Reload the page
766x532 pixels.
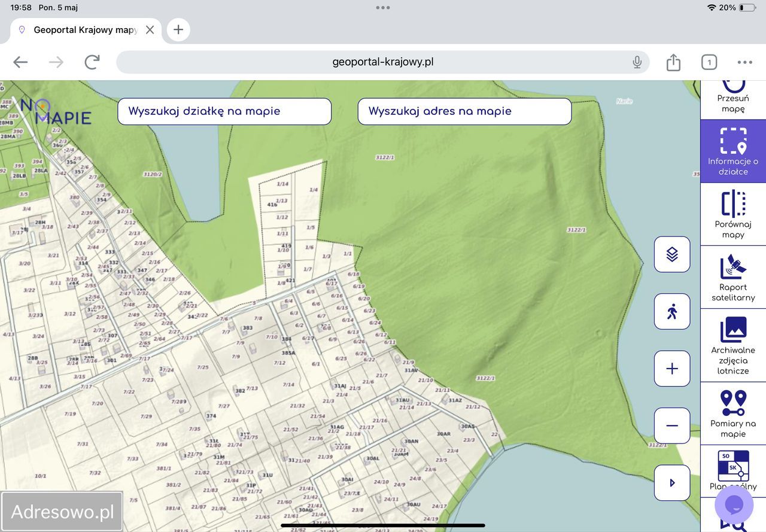92,62
